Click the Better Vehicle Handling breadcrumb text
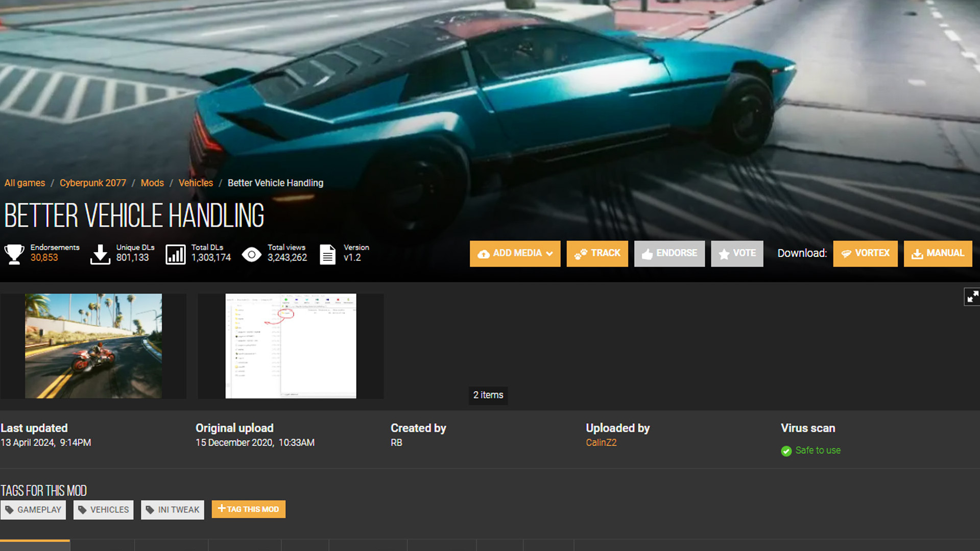980x551 pixels. (275, 183)
